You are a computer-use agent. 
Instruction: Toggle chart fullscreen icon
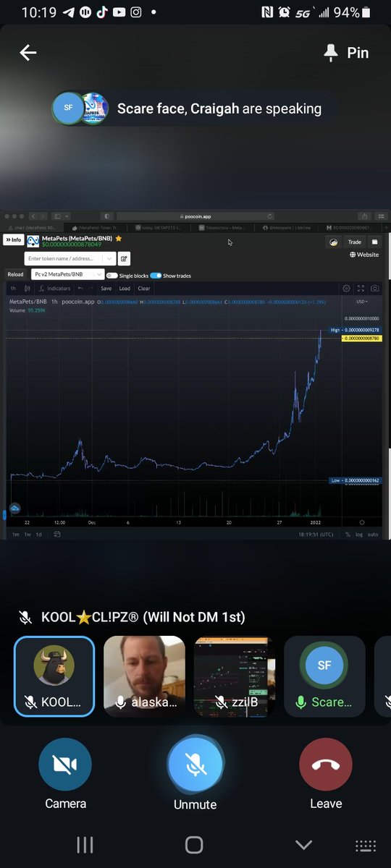pyautogui.click(x=361, y=288)
